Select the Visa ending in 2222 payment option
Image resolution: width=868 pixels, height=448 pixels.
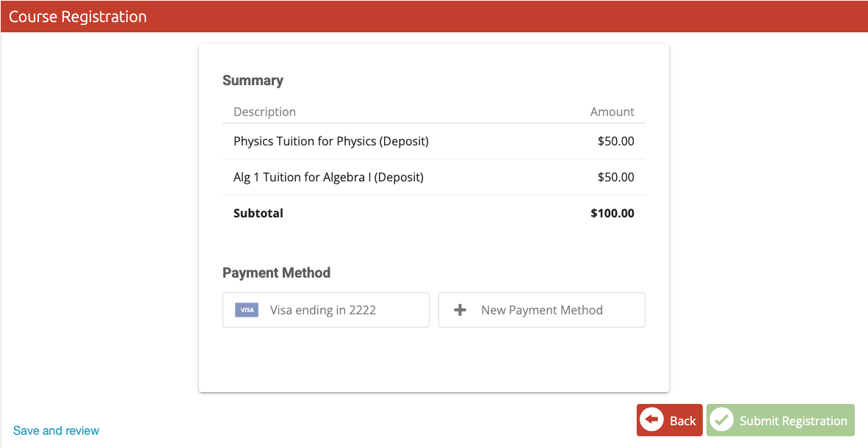(326, 310)
